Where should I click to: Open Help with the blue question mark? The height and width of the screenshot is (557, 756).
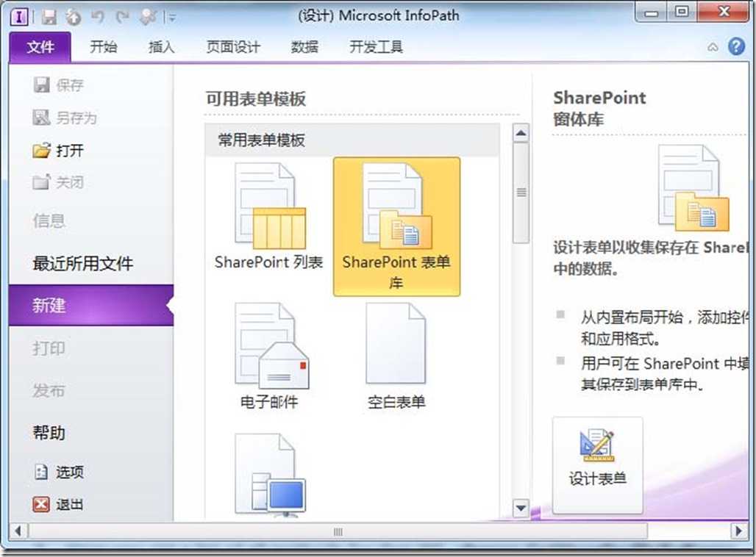736,47
